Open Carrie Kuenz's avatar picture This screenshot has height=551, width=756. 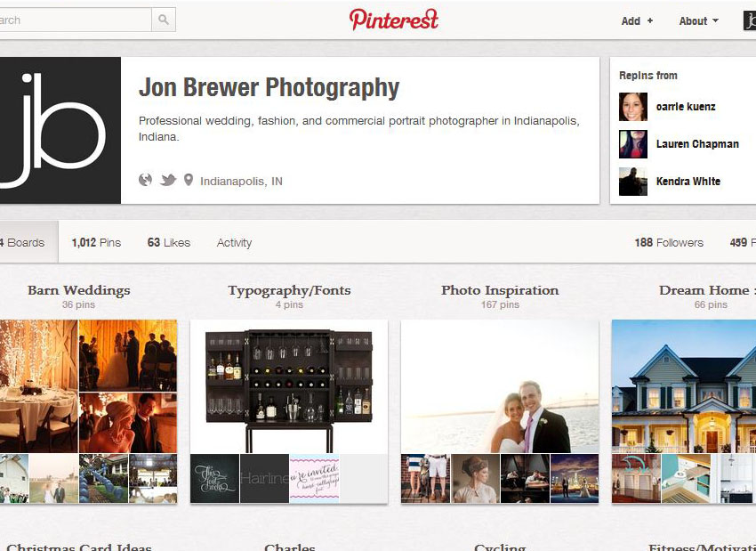click(633, 107)
